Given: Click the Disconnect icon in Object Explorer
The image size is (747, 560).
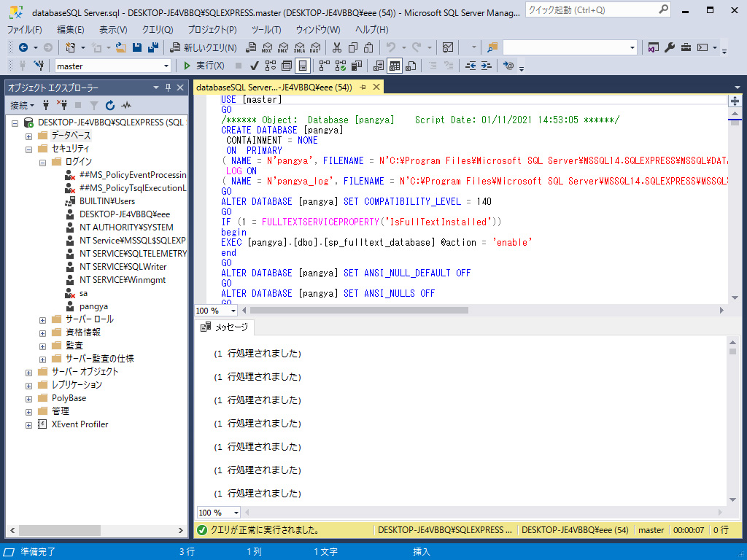Looking at the screenshot, I should [x=62, y=105].
